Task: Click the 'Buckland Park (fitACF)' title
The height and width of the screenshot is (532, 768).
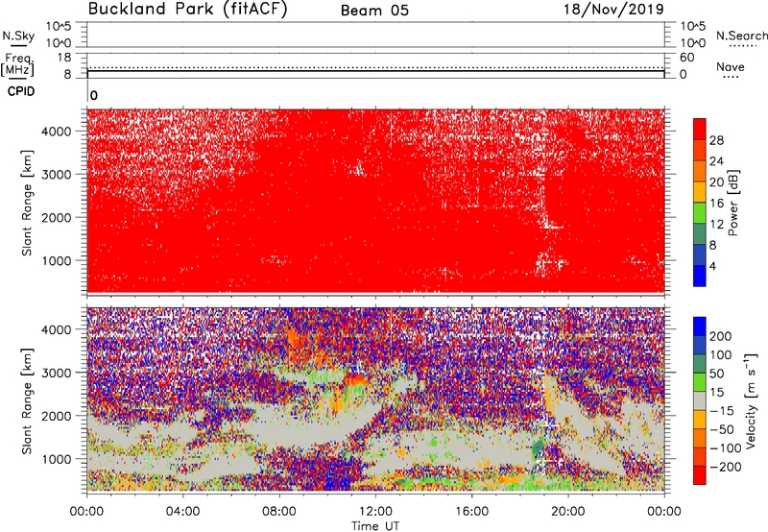Action: pyautogui.click(x=187, y=9)
